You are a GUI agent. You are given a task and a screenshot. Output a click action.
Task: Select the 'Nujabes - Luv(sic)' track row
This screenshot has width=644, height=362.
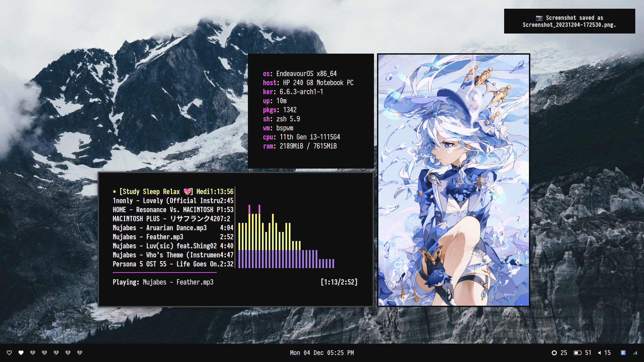click(173, 246)
